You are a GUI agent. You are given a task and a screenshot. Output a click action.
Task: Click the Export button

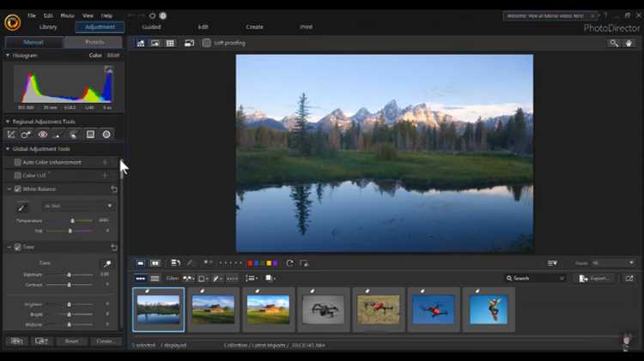[x=594, y=279]
